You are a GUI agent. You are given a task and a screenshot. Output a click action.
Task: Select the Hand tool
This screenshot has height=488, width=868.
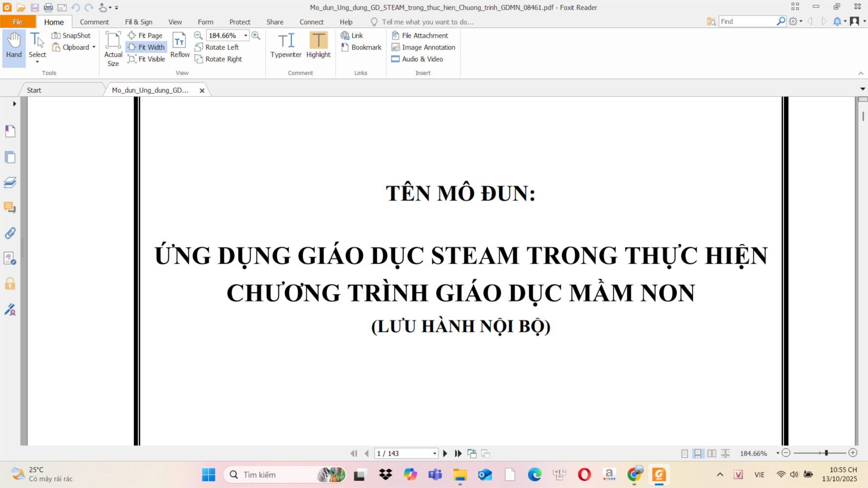point(14,46)
